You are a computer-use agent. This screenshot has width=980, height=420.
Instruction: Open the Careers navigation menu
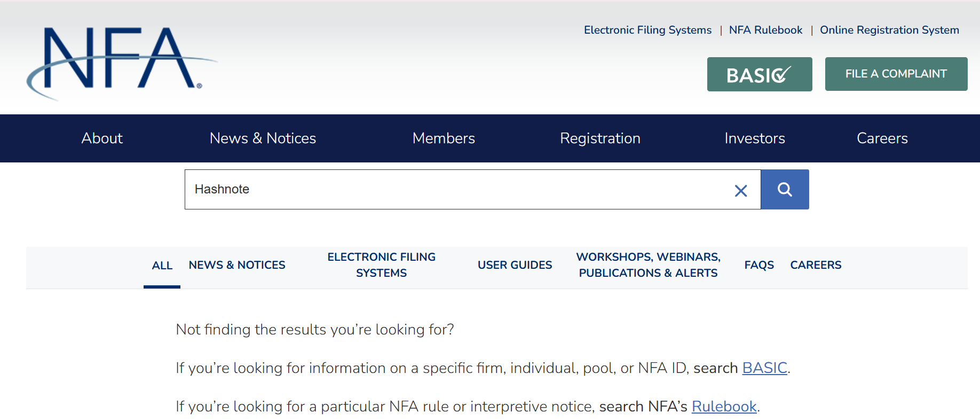882,138
